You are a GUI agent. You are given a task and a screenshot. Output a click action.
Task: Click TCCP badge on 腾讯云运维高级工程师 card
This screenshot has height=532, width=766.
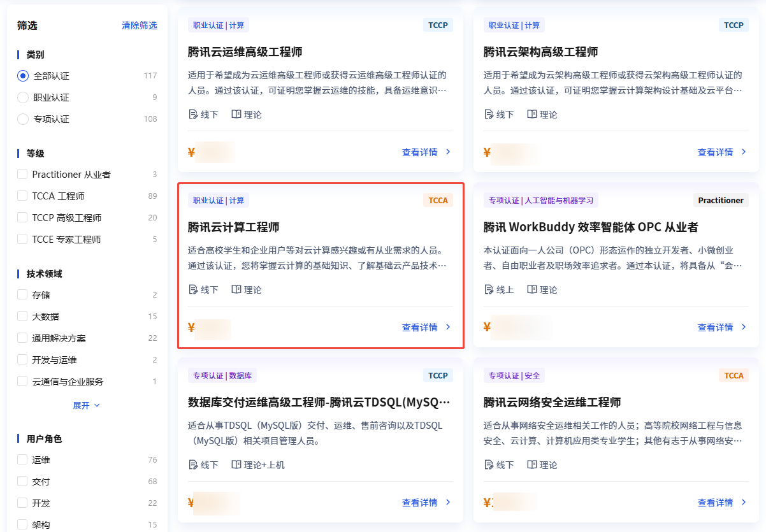[x=438, y=25]
